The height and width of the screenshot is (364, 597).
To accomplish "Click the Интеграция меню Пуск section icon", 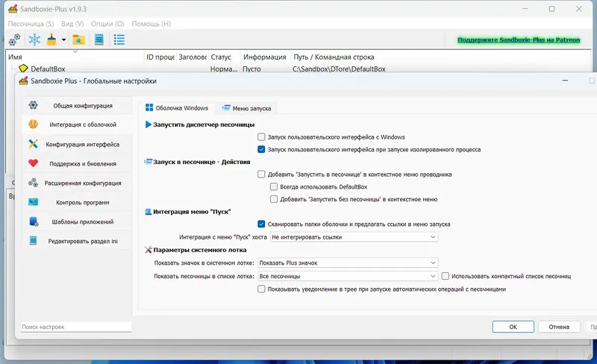I will [x=149, y=212].
